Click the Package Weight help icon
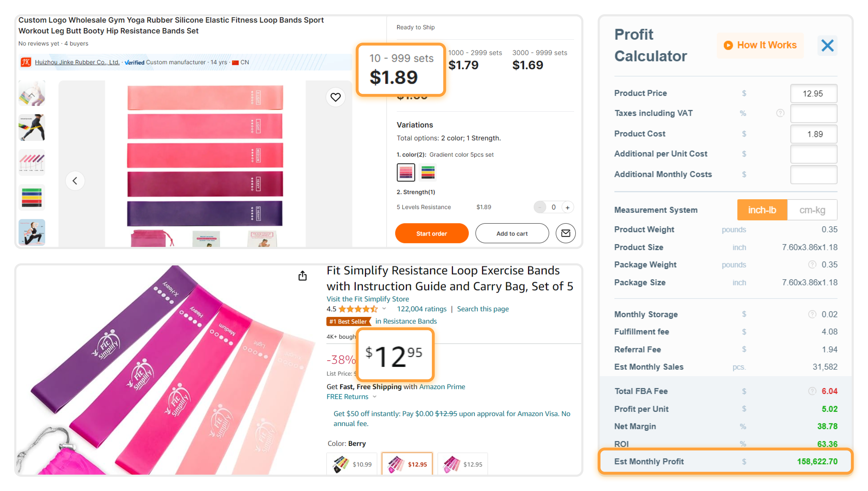 tap(812, 265)
